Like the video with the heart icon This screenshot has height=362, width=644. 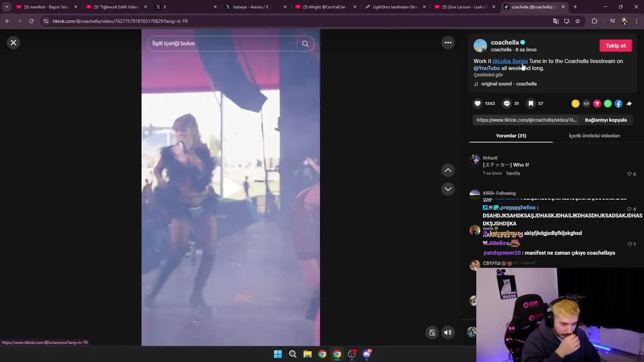click(477, 104)
